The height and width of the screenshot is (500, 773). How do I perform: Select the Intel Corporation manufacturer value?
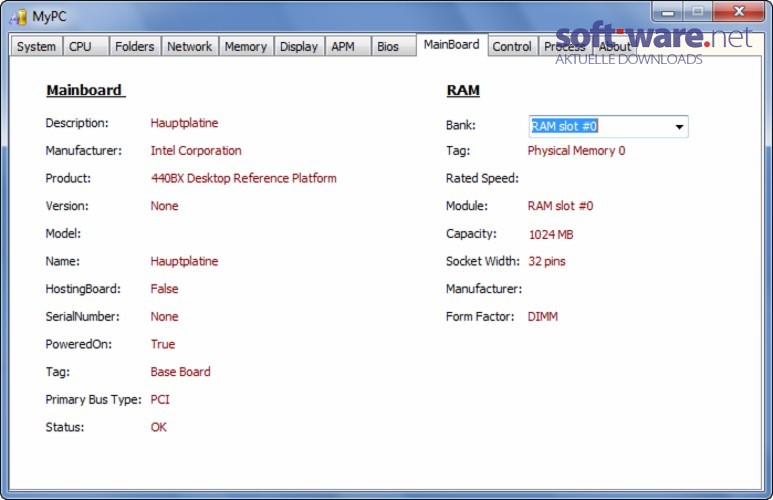click(196, 150)
